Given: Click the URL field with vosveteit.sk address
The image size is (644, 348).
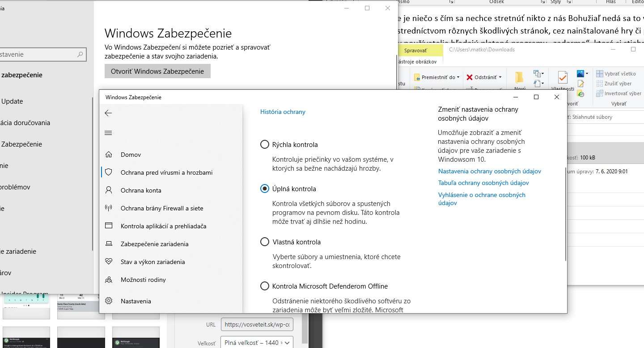Looking at the screenshot, I should click(257, 325).
